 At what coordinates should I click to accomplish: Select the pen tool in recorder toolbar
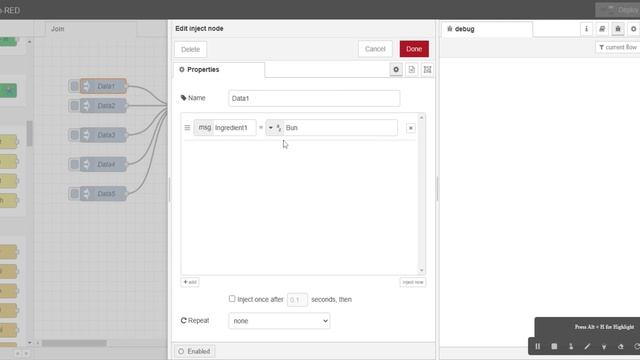(x=587, y=346)
